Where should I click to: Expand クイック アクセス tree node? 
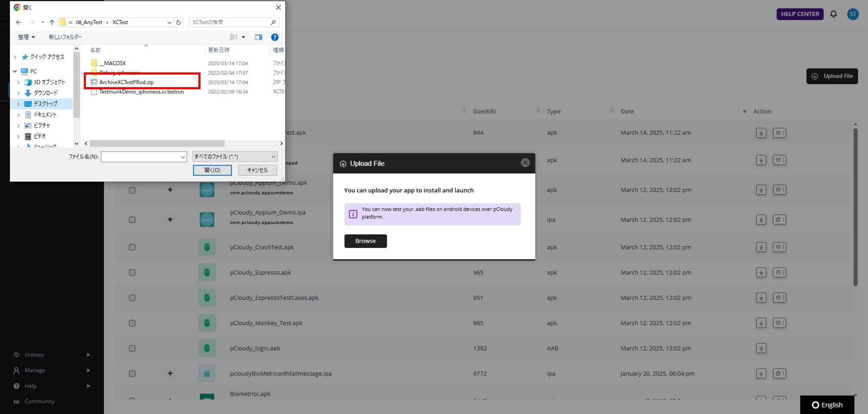tap(15, 57)
